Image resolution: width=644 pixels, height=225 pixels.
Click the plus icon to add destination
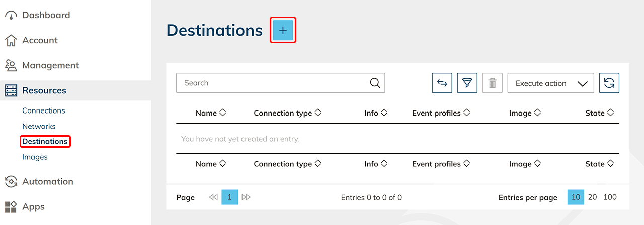(283, 30)
